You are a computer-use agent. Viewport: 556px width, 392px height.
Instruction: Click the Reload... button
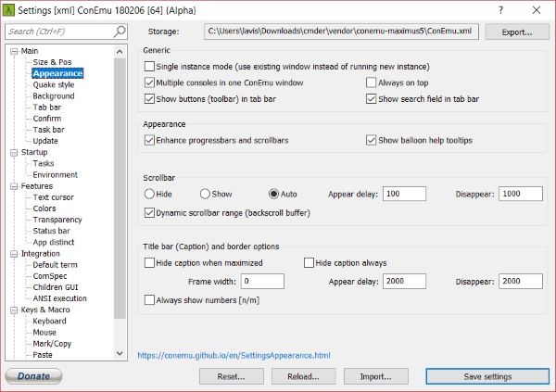[304, 376]
